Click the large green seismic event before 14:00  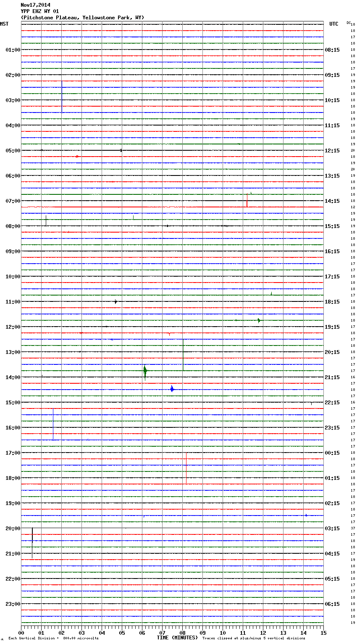(x=145, y=371)
